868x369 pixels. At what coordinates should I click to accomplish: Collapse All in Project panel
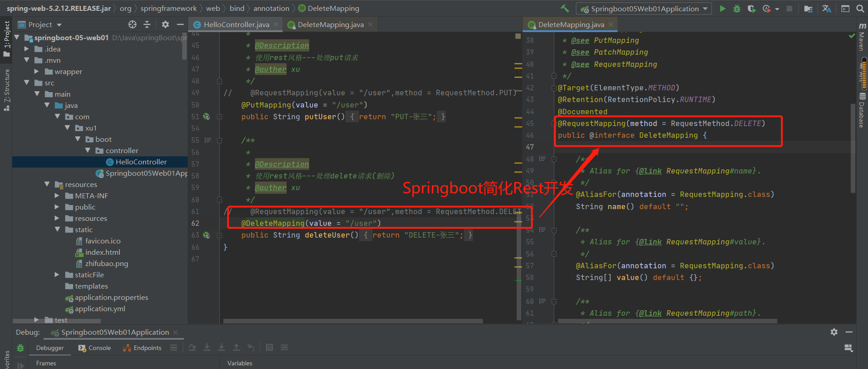147,24
